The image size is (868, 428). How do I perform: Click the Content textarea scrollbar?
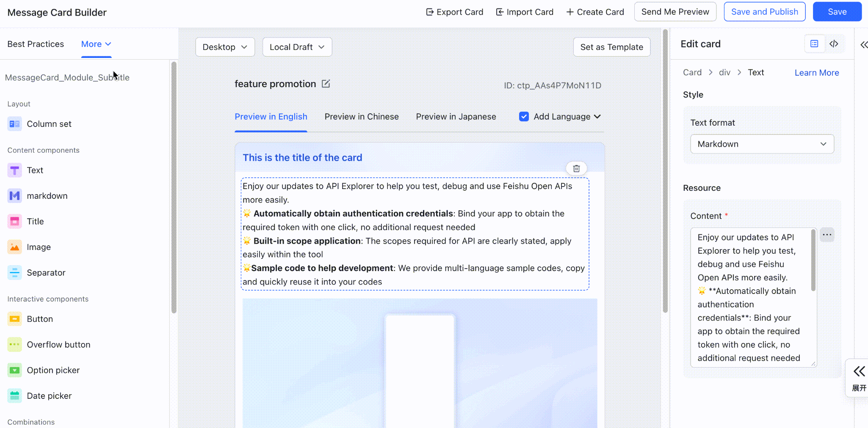point(813,261)
